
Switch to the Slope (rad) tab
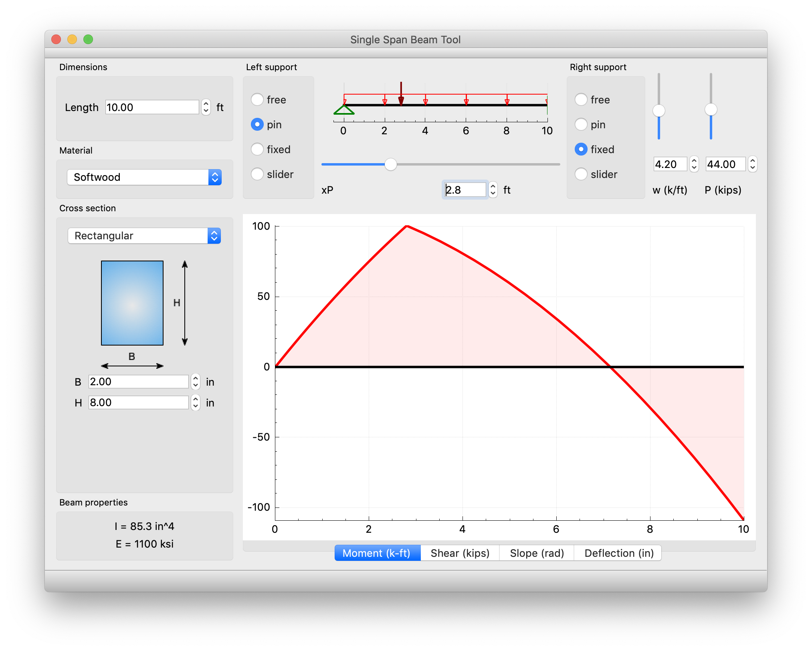click(537, 553)
